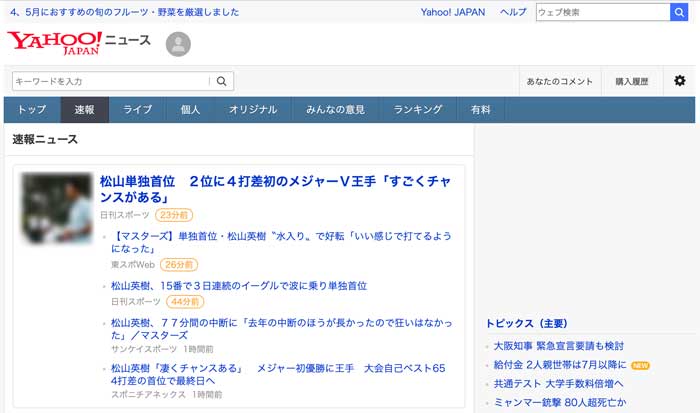
Task: Switch to the オリジナル tab
Action: (253, 109)
